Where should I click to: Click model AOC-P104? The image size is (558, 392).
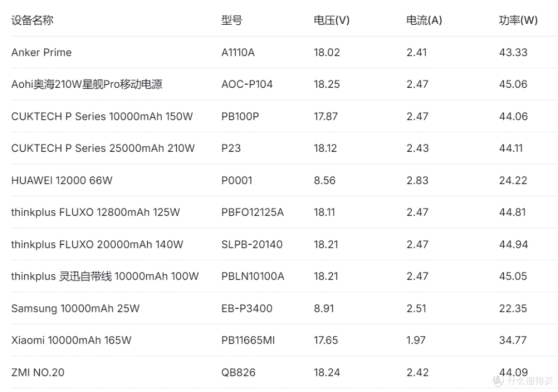(x=247, y=84)
